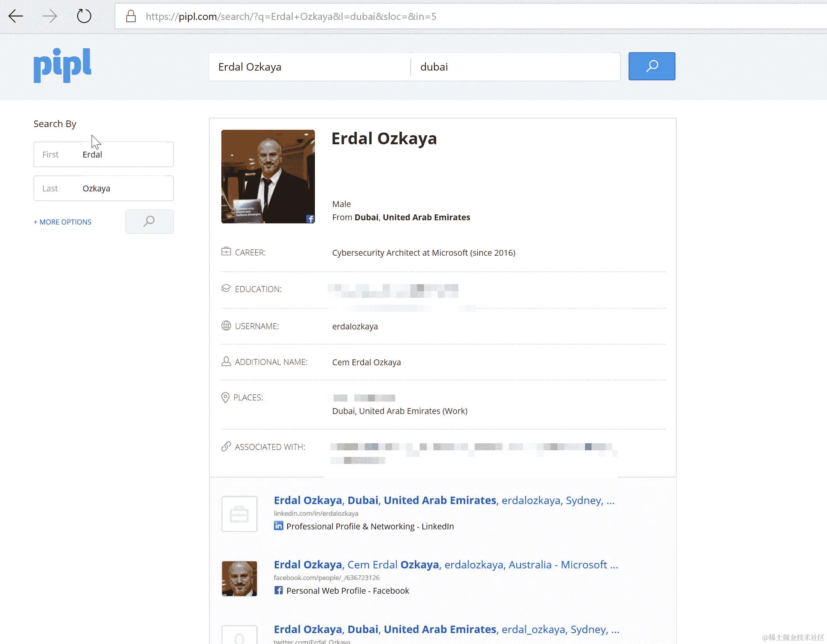Expand the + MORE OPTIONS link
Image resolution: width=827 pixels, height=644 pixels.
coord(62,222)
